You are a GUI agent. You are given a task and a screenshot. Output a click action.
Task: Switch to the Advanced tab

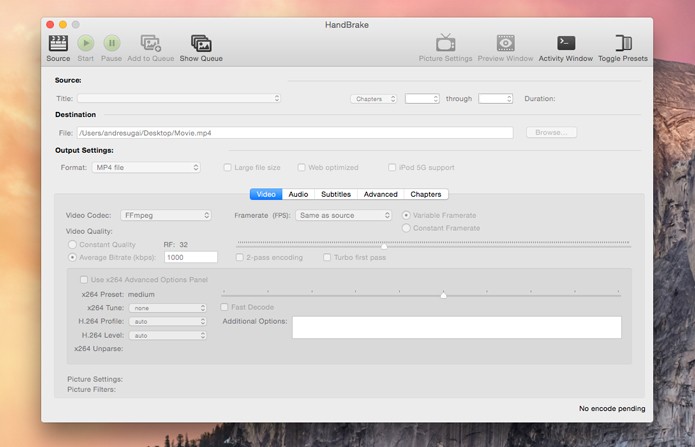coord(381,194)
